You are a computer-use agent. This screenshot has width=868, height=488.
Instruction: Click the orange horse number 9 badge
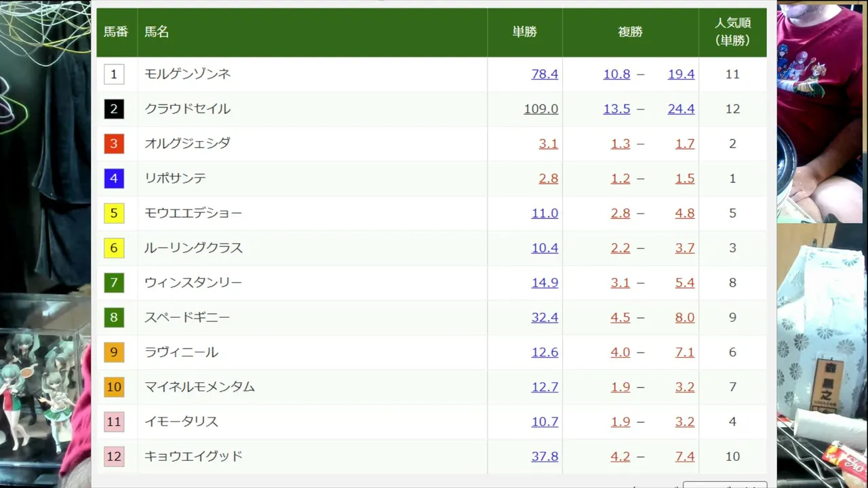(114, 352)
